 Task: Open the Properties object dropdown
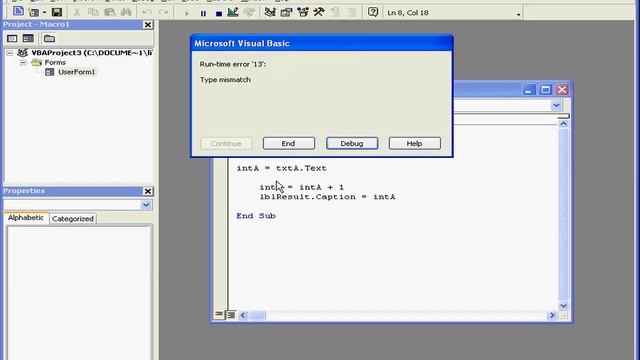click(146, 205)
